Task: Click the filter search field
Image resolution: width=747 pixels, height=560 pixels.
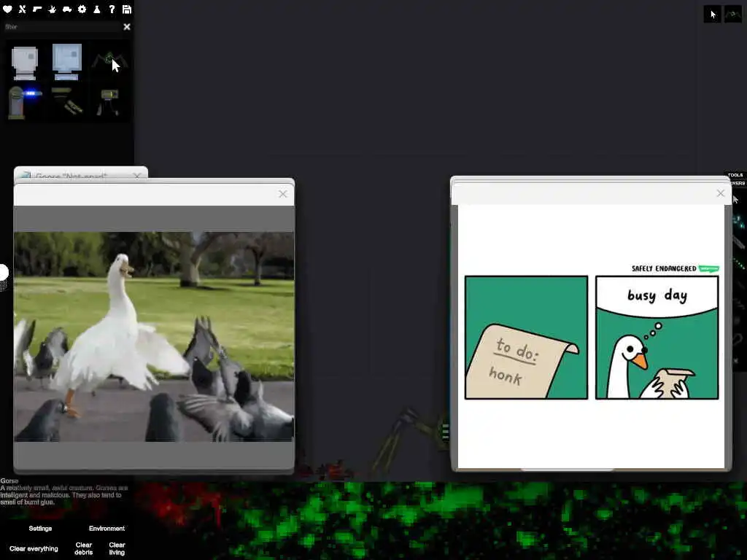Action: 62,27
